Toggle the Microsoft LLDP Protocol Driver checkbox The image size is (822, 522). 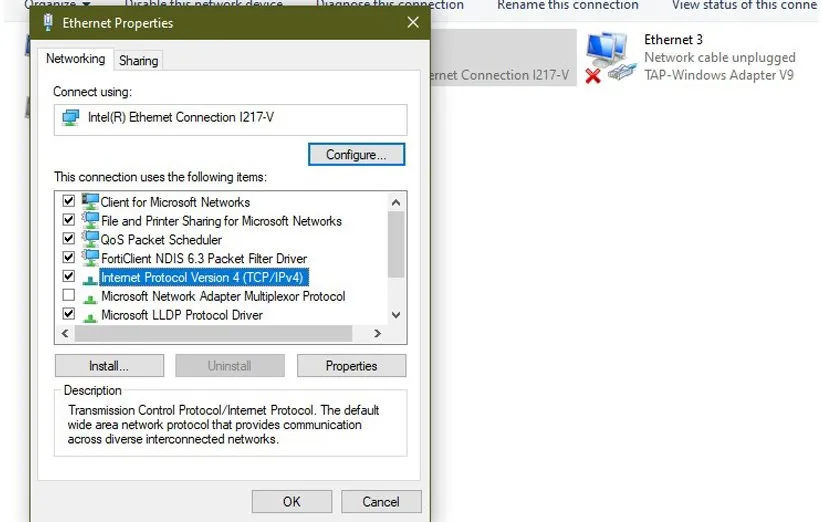(x=69, y=314)
